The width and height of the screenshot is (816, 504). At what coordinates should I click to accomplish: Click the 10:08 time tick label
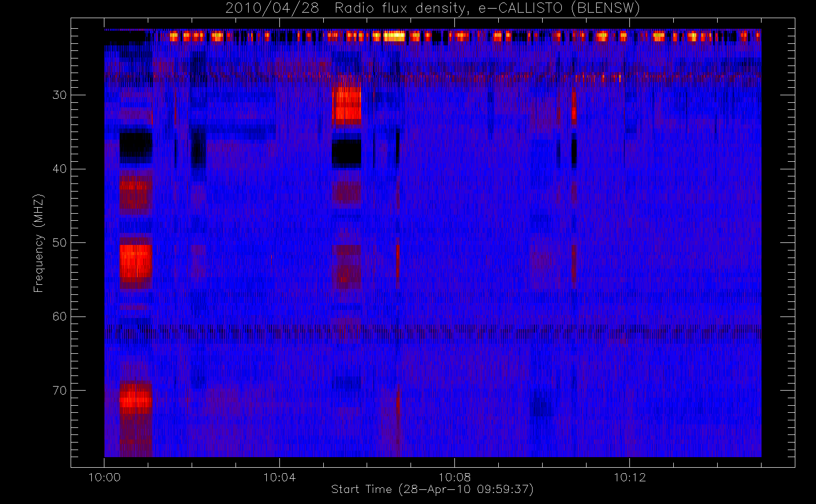pyautogui.click(x=454, y=477)
